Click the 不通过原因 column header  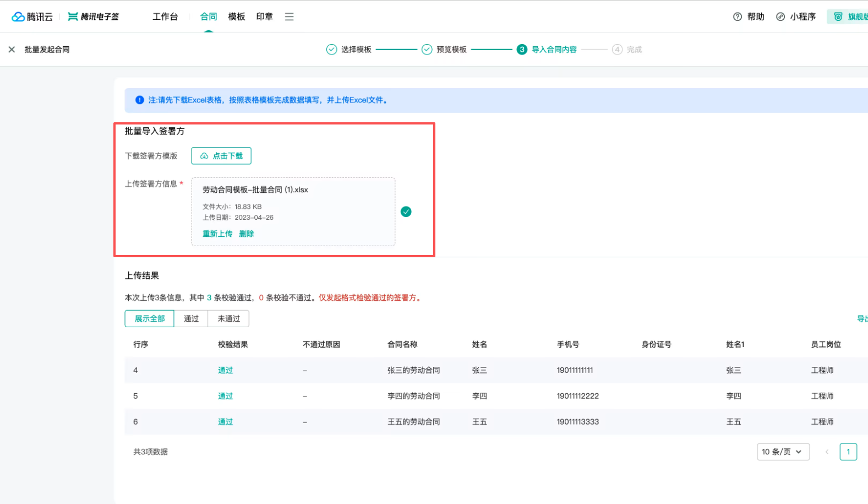point(321,344)
